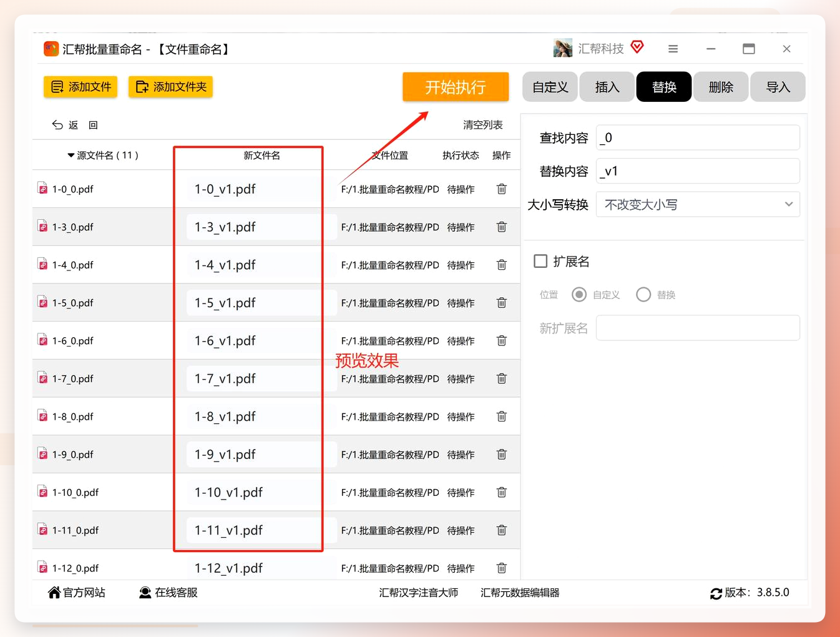Delete the 1-4_0.pdf row with trash icon

[x=501, y=265]
